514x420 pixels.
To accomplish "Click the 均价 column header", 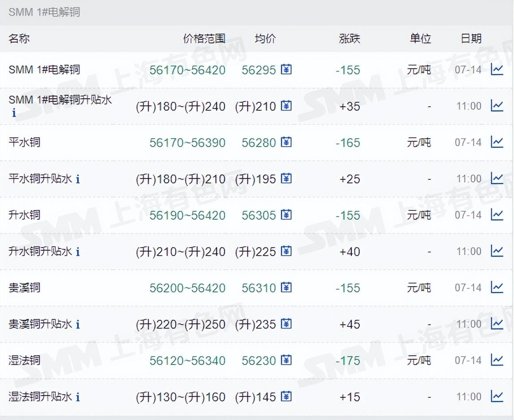I will pos(265,39).
